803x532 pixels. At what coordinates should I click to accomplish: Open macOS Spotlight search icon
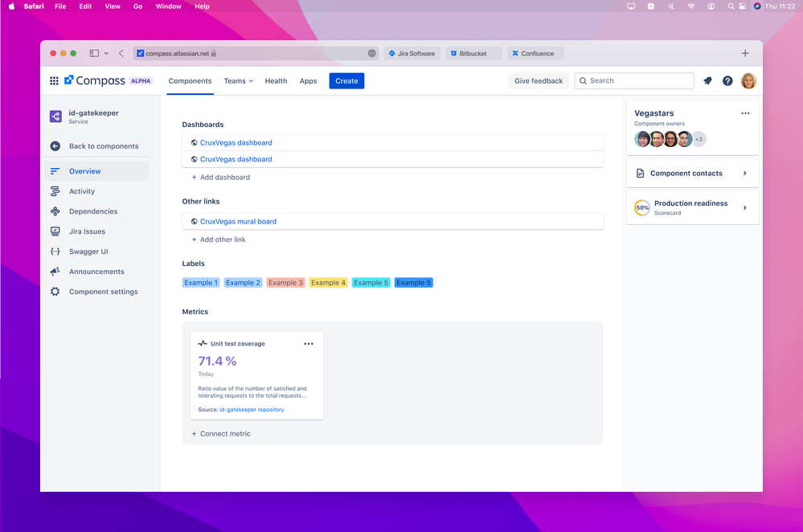pos(731,6)
